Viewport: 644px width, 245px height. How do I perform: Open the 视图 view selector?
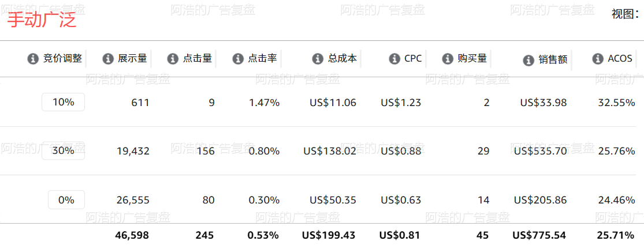pos(625,14)
